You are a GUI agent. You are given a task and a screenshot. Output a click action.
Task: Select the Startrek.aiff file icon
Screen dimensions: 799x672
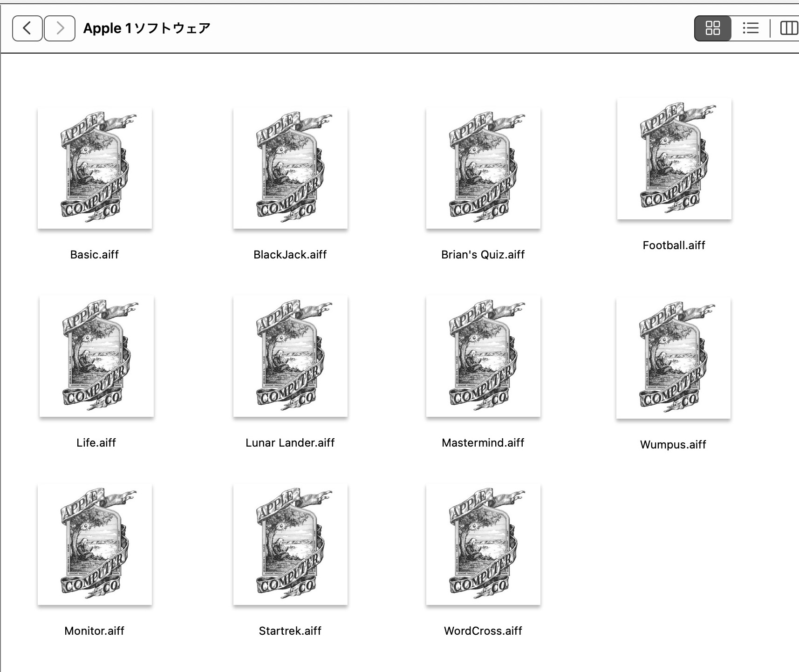(x=290, y=544)
